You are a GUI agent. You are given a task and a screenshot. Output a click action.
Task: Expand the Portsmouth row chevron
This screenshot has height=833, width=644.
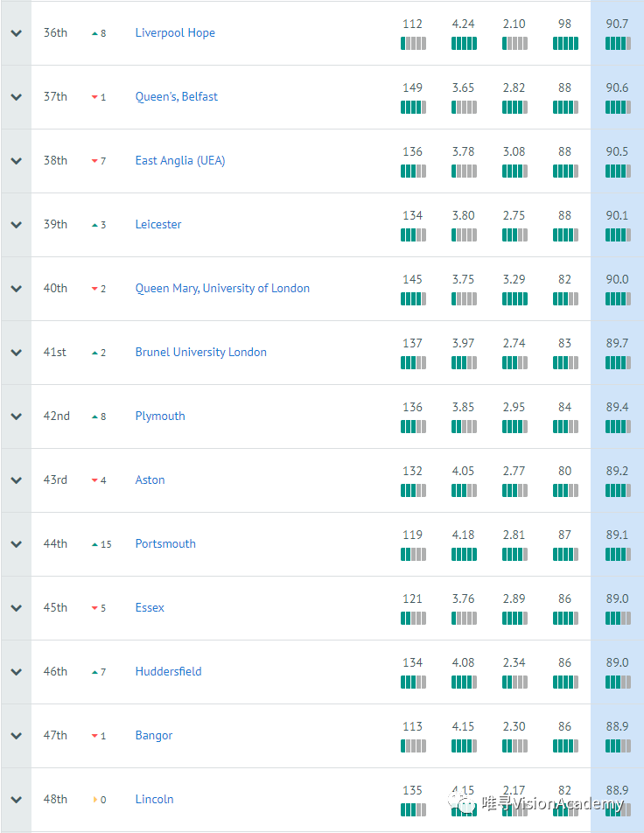tap(17, 544)
